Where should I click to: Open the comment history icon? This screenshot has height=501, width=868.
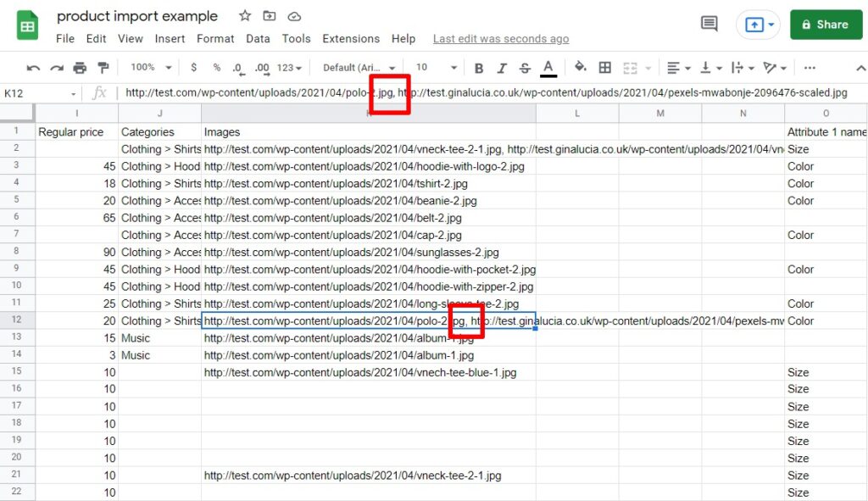[x=709, y=24]
